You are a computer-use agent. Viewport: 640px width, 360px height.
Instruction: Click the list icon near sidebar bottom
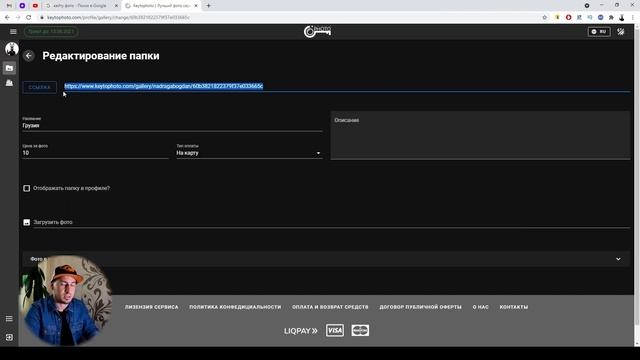tap(9, 318)
